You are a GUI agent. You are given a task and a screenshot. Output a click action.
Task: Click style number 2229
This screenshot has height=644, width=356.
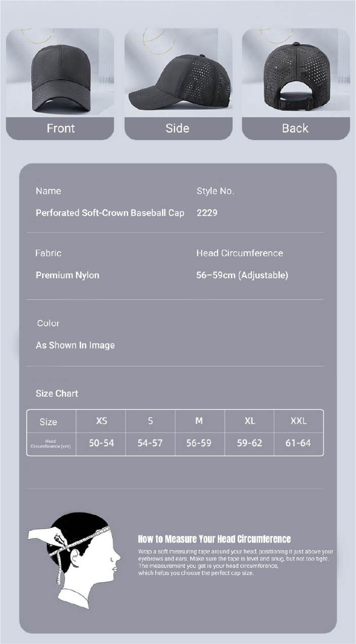tap(207, 213)
